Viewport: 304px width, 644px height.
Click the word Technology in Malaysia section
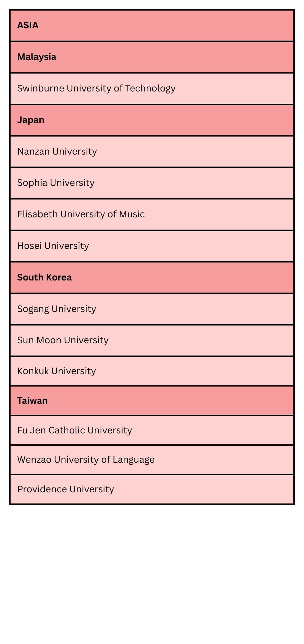click(150, 88)
